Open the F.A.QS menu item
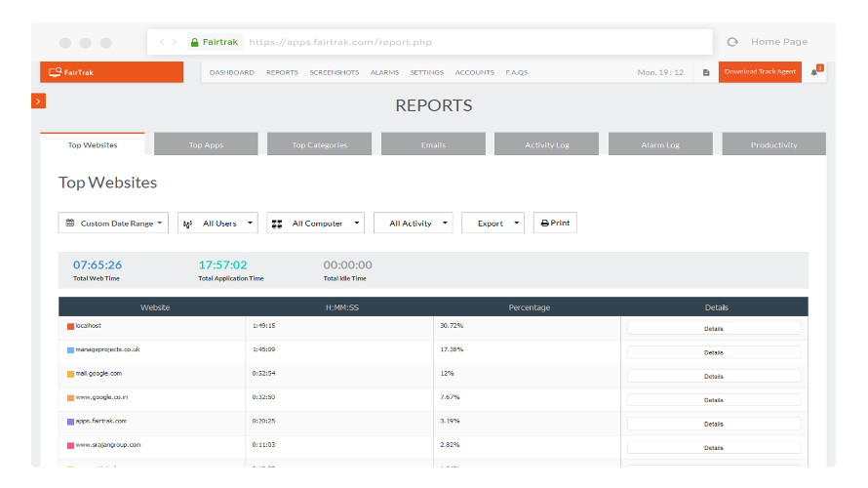This screenshot has width=868, height=488. click(517, 72)
